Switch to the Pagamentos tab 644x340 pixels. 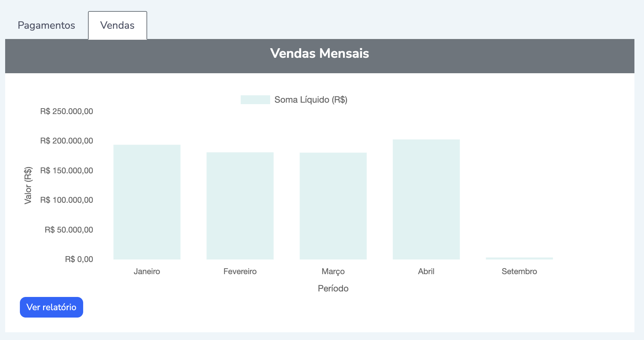click(x=46, y=25)
